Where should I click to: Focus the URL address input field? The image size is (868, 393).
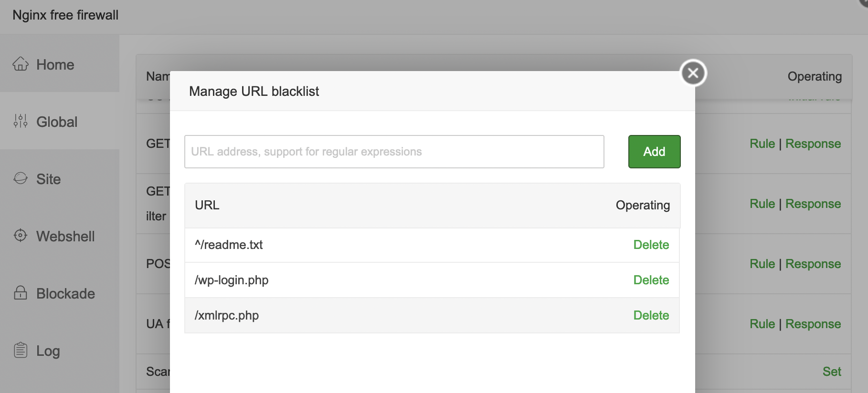(394, 152)
